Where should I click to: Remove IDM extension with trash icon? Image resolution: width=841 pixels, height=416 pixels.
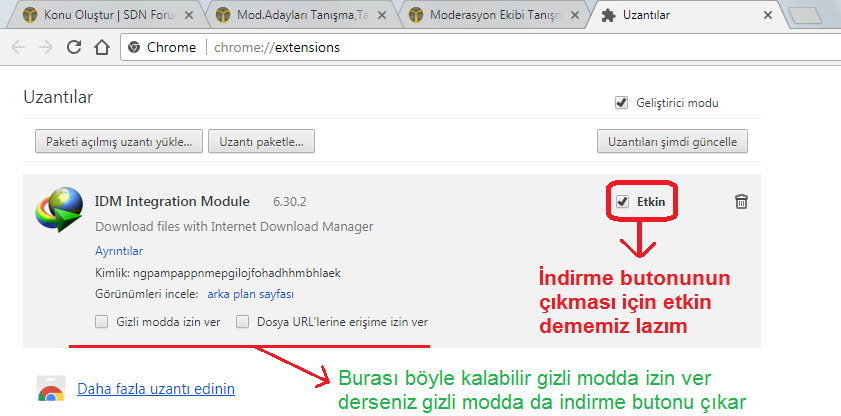(741, 202)
